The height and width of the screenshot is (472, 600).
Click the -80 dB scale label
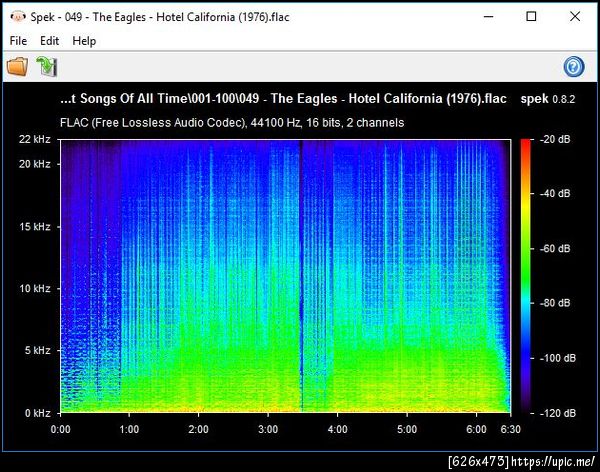pyautogui.click(x=555, y=303)
